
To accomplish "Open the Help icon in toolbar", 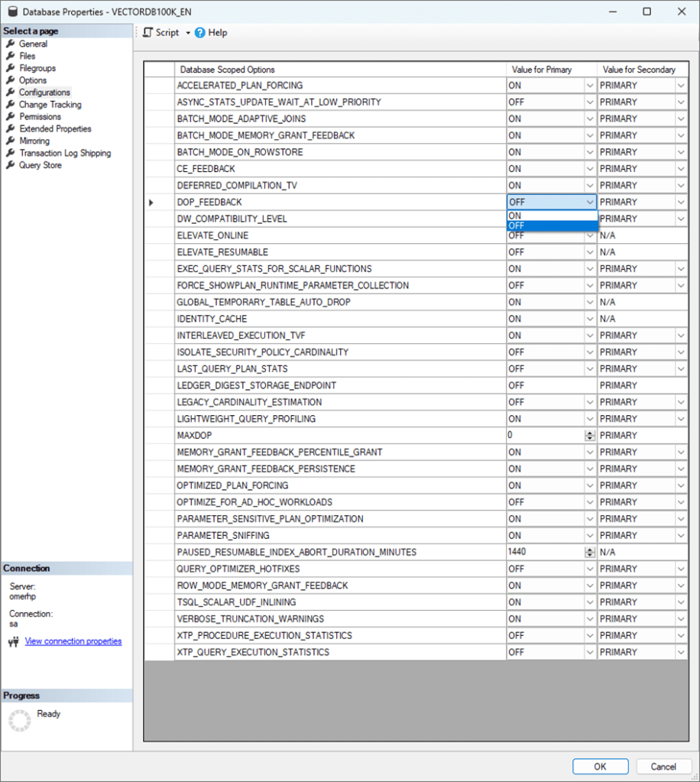I will point(200,33).
